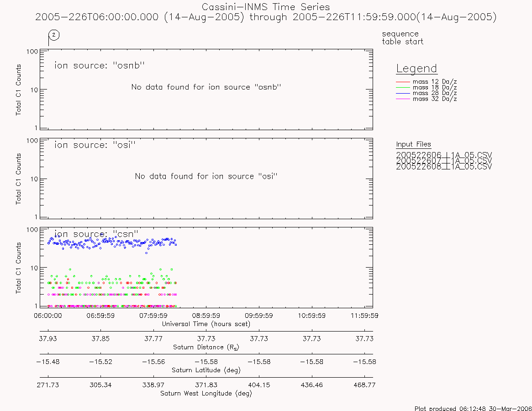Click the Saturn West Longitude value 371.83

206,385
